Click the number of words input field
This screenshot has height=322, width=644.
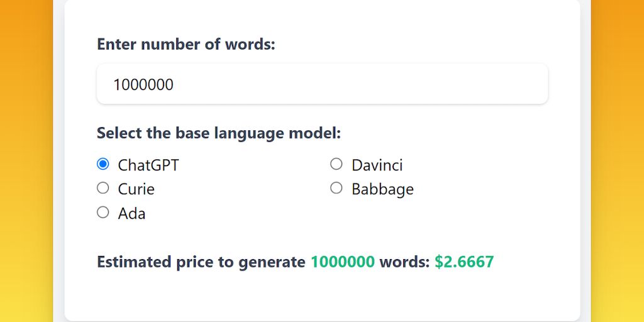322,84
